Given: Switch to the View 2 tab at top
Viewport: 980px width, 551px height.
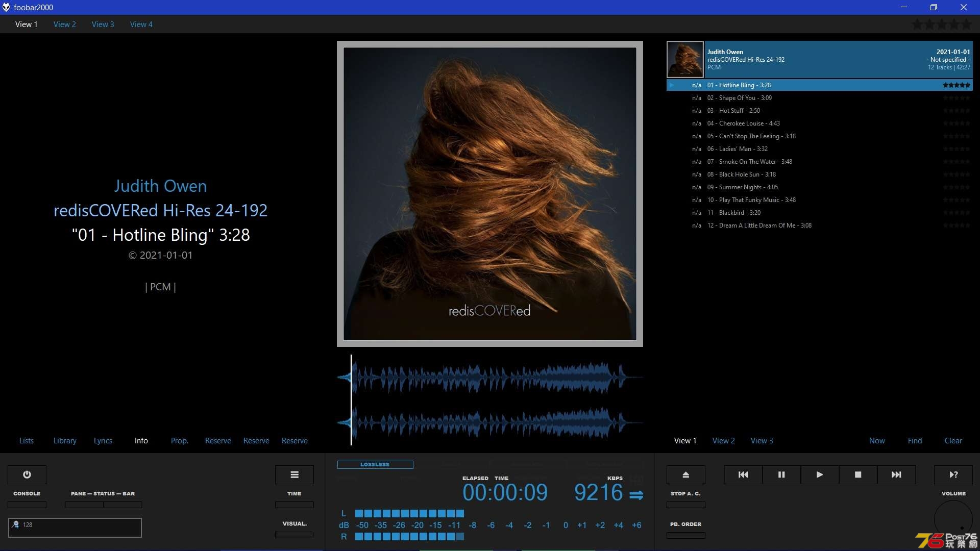Looking at the screenshot, I should coord(65,24).
